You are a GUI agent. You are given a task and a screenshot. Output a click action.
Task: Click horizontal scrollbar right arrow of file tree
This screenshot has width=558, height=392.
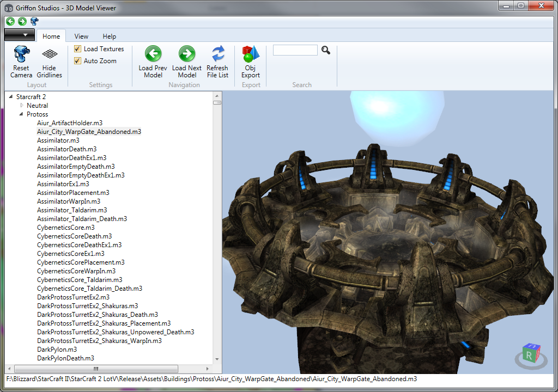coord(208,369)
